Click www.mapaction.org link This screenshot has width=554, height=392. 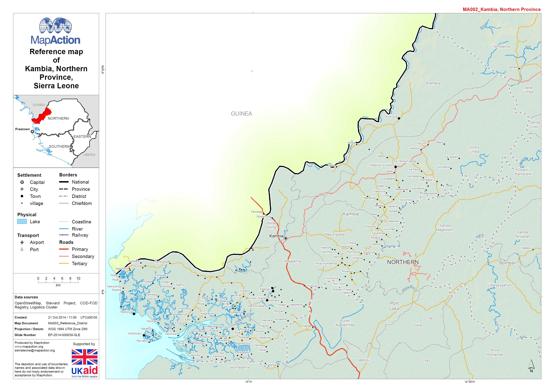point(29,347)
